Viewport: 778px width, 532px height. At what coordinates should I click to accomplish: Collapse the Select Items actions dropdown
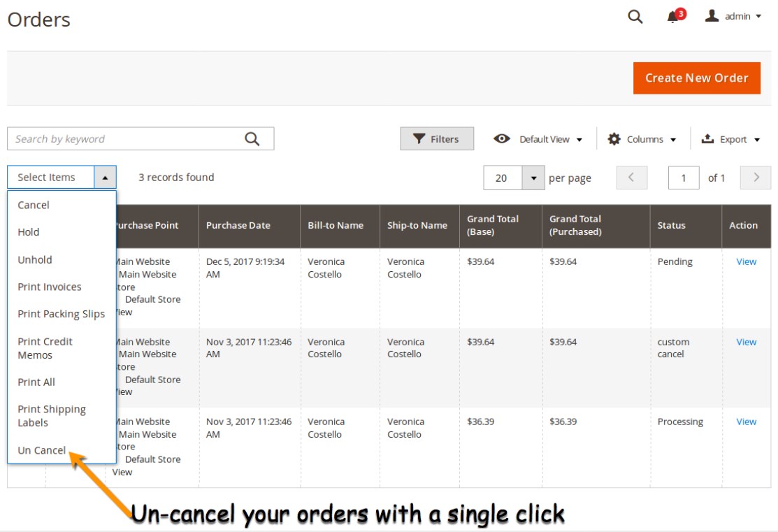pos(105,178)
